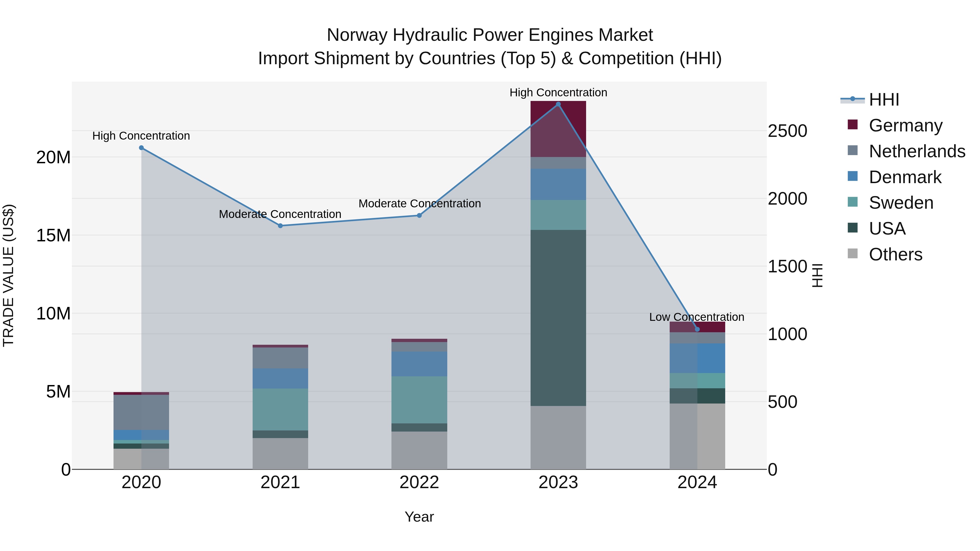Click the 20M trade value axis label
Screen dimensions: 980x551
click(x=53, y=158)
